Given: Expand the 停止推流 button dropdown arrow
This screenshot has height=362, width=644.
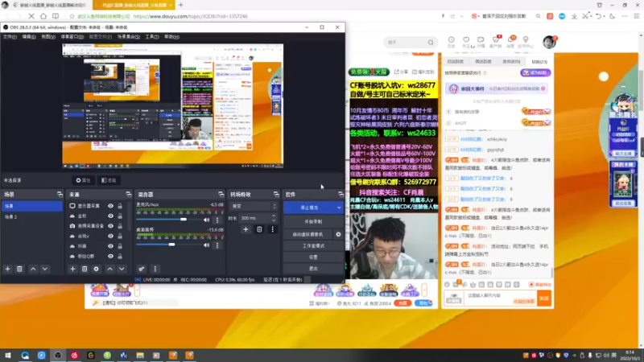Looking at the screenshot, I should 339,208.
